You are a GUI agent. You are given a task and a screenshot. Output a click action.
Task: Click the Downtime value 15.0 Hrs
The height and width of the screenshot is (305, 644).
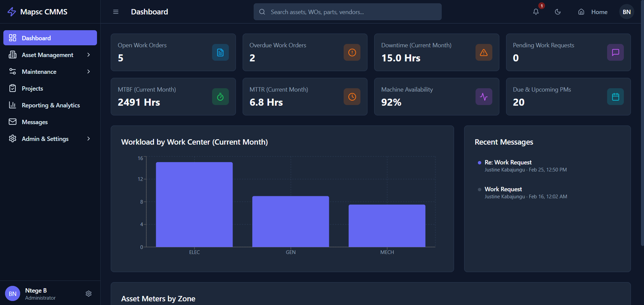[401, 58]
